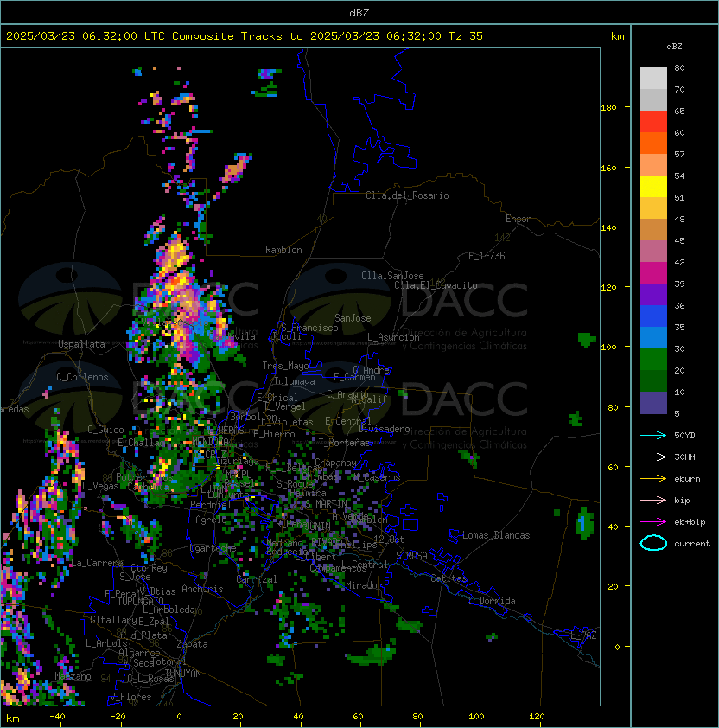719x728 pixels.
Task: Click the 'Perdriel' map label
Action: tap(211, 505)
